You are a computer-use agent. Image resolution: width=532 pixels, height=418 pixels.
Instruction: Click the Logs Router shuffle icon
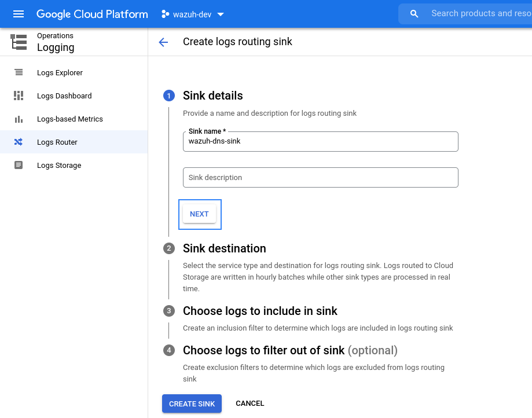click(x=19, y=142)
